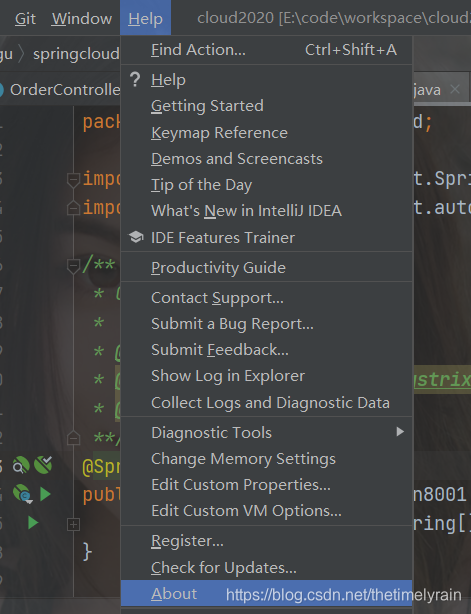Screen dimensions: 471x614
Task: Click the second import line fold marker
Action: [x=73, y=208]
